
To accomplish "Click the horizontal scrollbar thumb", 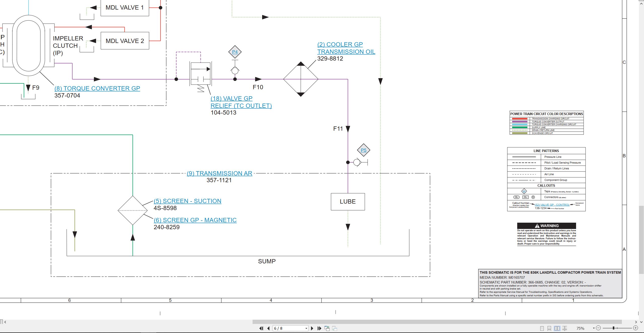I will coord(437,322).
